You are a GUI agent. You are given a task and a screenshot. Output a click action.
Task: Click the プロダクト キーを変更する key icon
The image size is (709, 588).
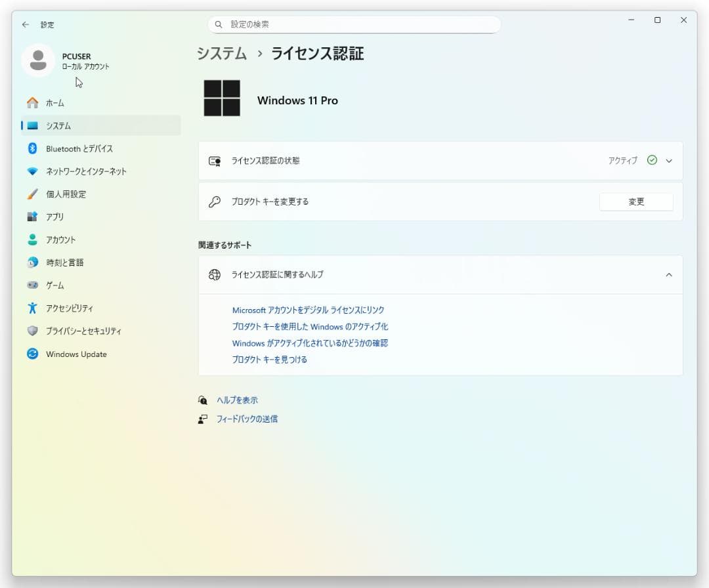point(213,201)
